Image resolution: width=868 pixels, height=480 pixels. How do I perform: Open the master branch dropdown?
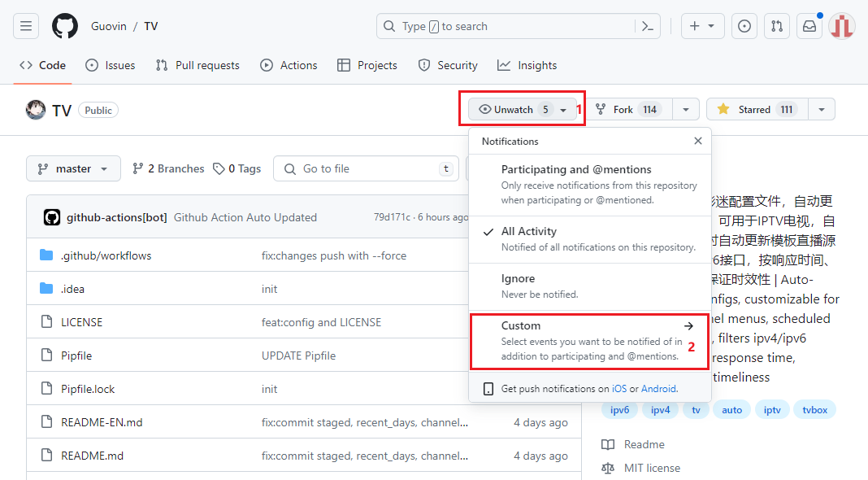pos(73,168)
